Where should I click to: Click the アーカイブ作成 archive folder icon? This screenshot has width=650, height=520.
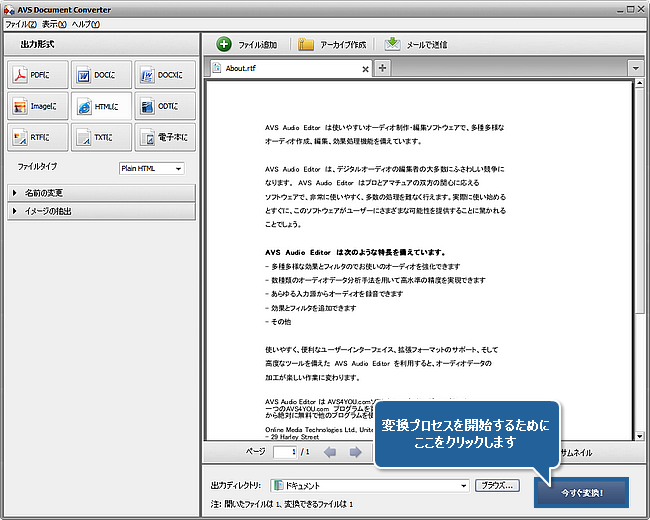click(x=306, y=44)
